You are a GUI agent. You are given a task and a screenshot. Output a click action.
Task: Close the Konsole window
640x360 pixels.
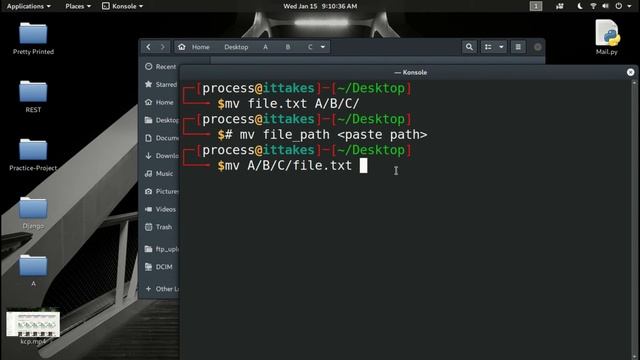point(631,72)
